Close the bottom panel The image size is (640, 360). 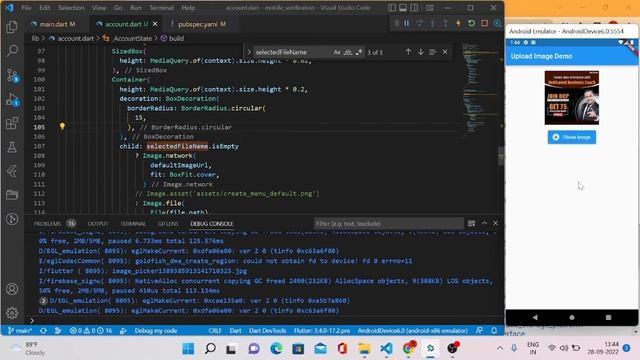click(496, 223)
